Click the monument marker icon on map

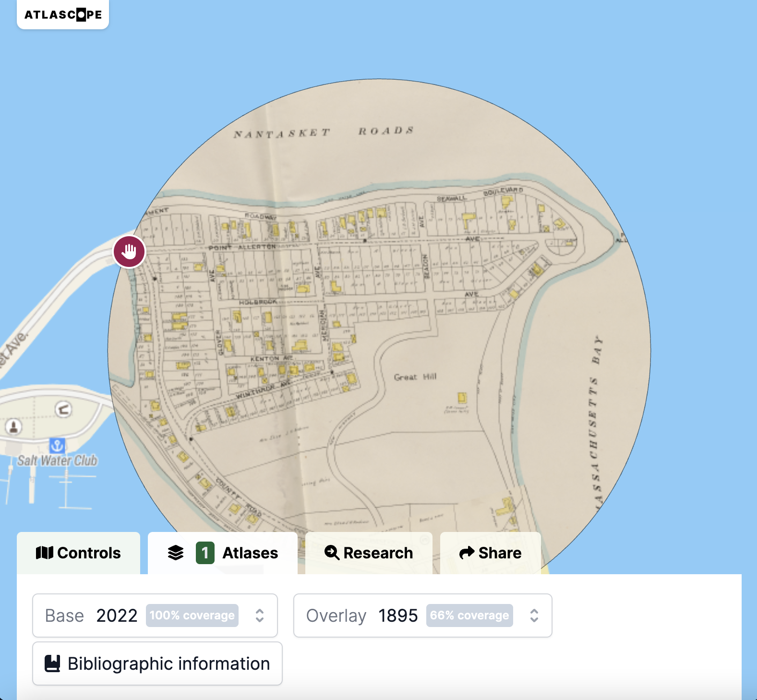(x=13, y=426)
